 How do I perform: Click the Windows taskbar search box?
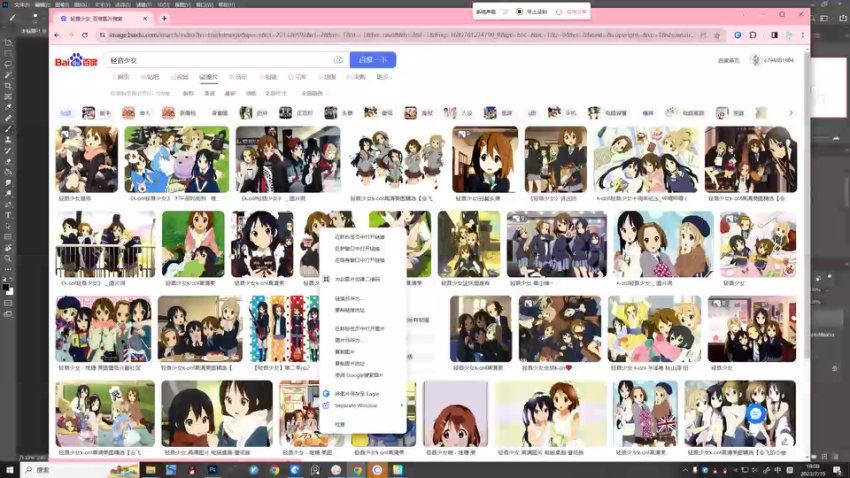point(81,469)
